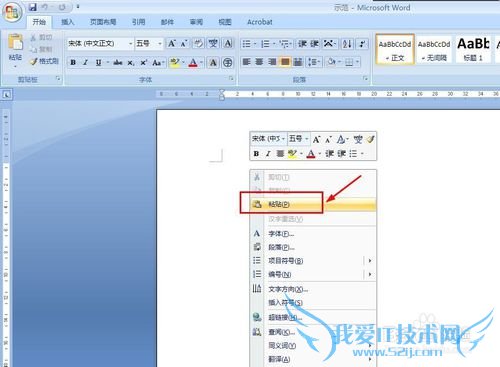Click the large 粘贴 clipboard icon in the ribbon
The height and width of the screenshot is (367, 500).
click(x=15, y=43)
